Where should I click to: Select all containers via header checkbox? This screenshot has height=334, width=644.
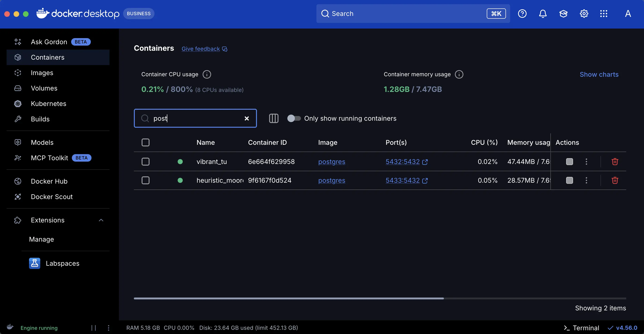click(146, 142)
